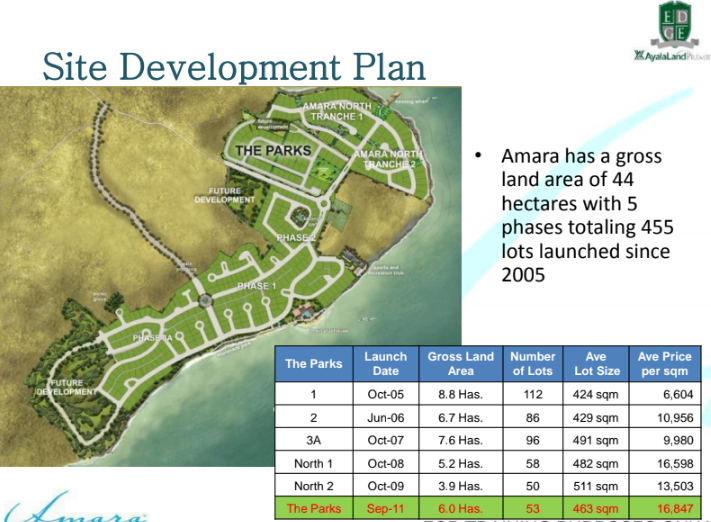Image resolution: width=711 pixels, height=522 pixels.
Task: Click the 'Jun-06' launch date cell
Action: click(x=386, y=417)
